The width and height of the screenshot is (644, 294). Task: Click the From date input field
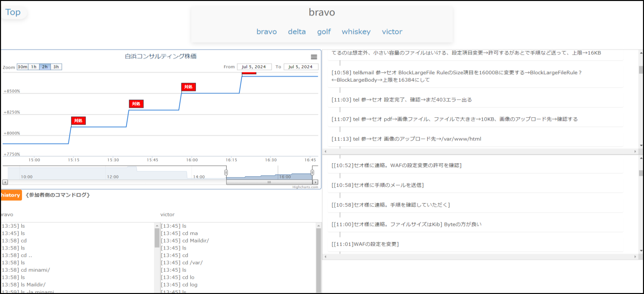pyautogui.click(x=254, y=67)
